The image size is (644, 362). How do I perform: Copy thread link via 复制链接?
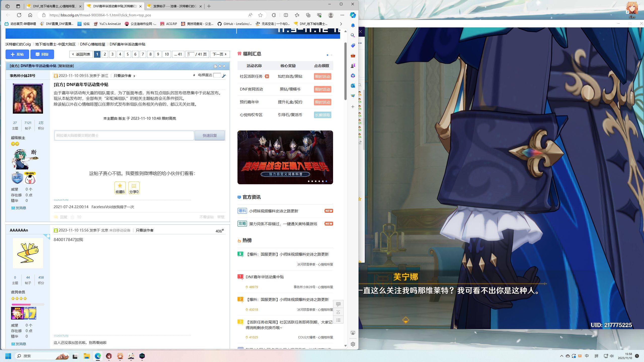click(x=66, y=66)
